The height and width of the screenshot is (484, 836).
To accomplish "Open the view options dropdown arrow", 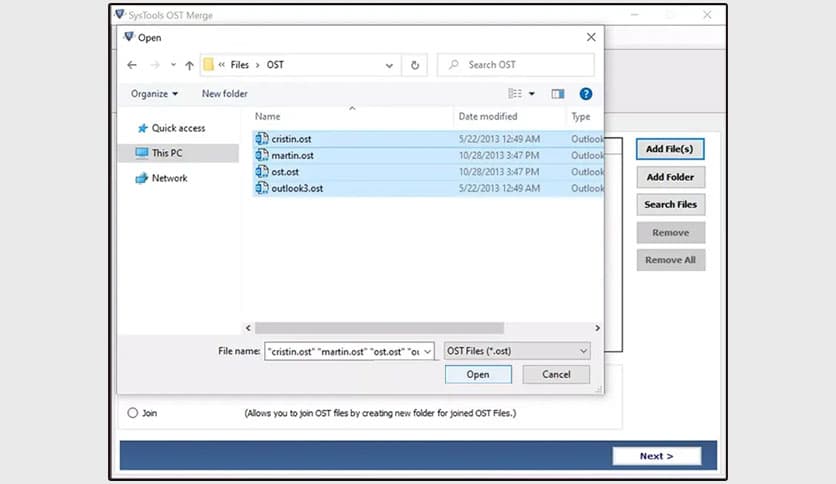I will click(x=532, y=94).
